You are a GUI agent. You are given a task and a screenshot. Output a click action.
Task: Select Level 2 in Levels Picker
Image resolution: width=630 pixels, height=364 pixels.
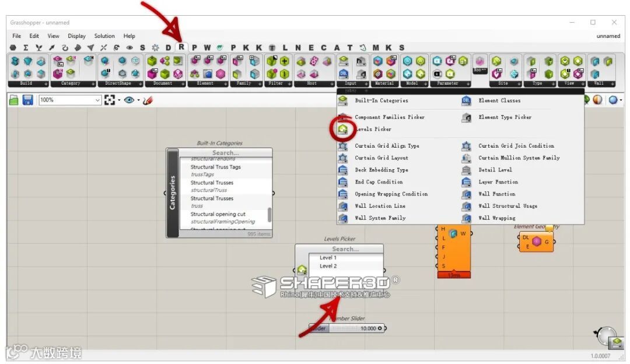[x=328, y=266]
